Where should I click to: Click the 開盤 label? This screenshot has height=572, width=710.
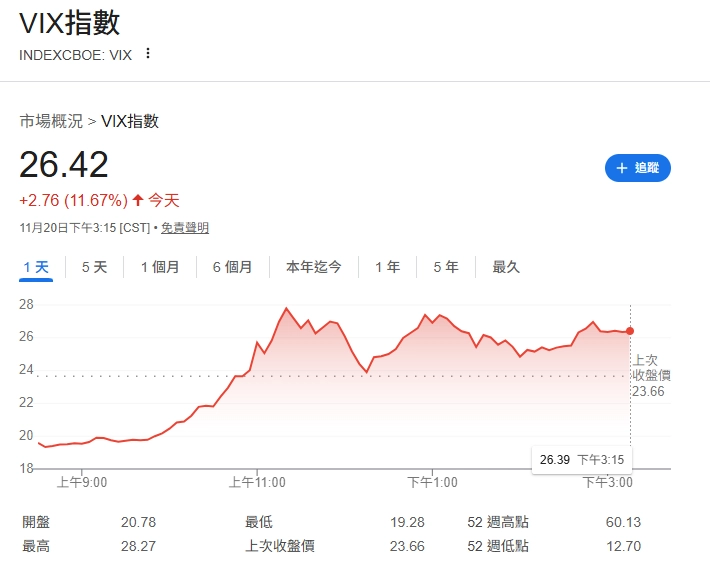pos(36,522)
